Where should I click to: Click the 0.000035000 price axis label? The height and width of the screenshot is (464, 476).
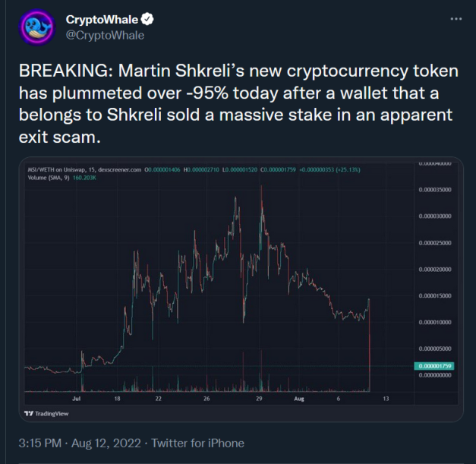point(435,190)
